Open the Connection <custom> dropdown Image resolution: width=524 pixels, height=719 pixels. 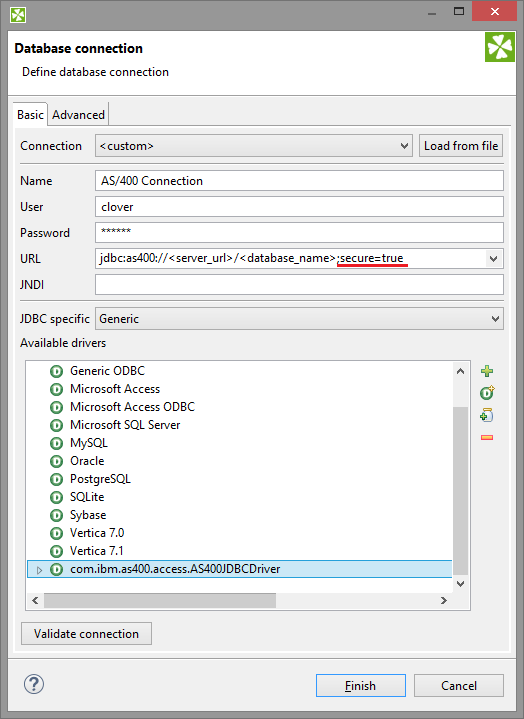254,146
